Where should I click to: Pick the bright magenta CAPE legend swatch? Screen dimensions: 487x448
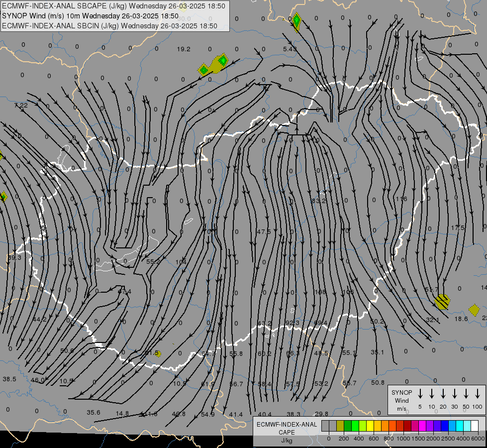click(x=422, y=426)
